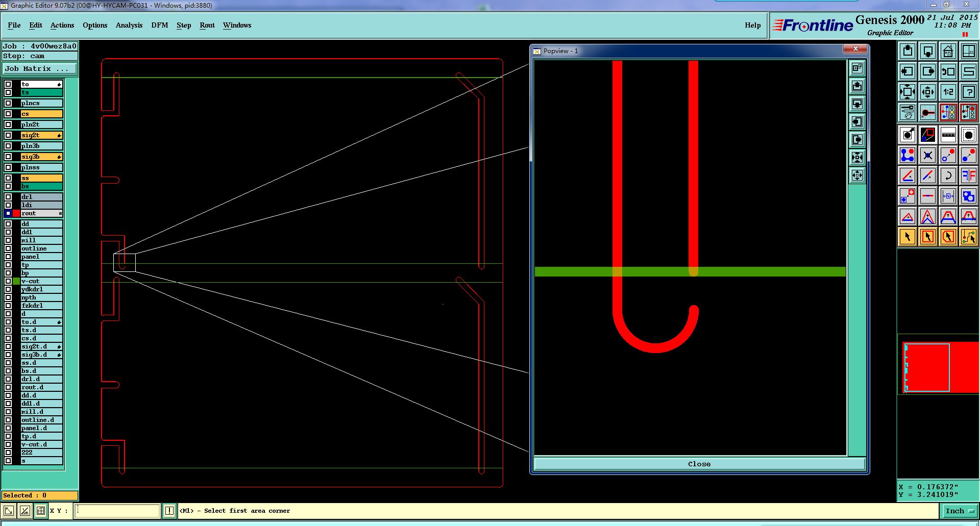Viewport: 980px width, 526px height.
Task: Click the zoom out shrink icon
Action: 928,92
